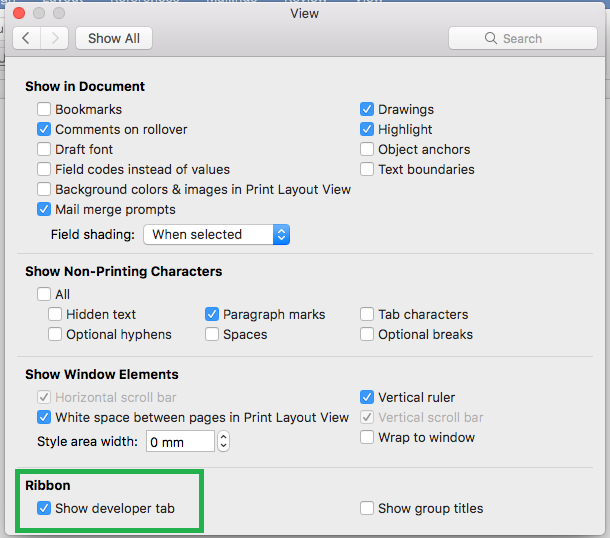Enable Draft font option
Image resolution: width=610 pixels, height=538 pixels.
click(44, 149)
